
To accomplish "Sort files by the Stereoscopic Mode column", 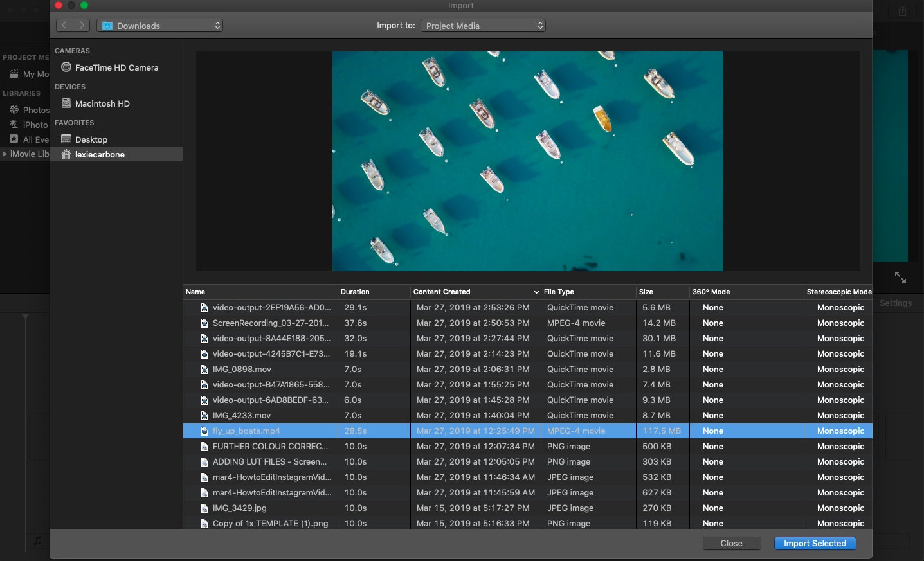I will 839,292.
